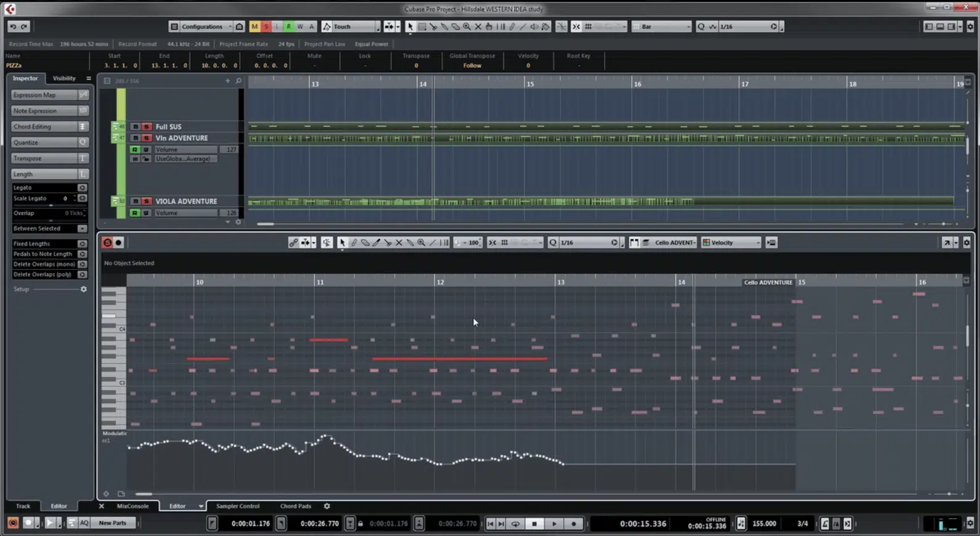This screenshot has height=536, width=980.
Task: Click Solo Editor button in key editor toolbar
Action: tap(107, 243)
